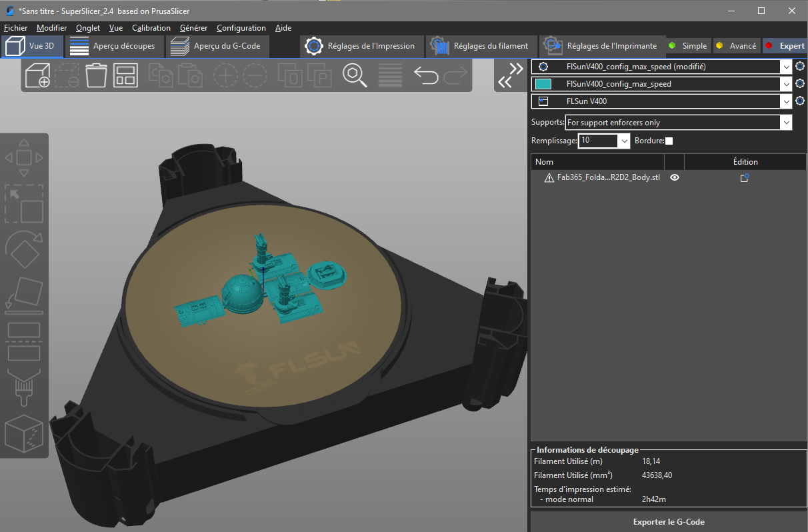Image resolution: width=808 pixels, height=532 pixels.
Task: Click the estimated time value 2h42m
Action: [x=654, y=499]
